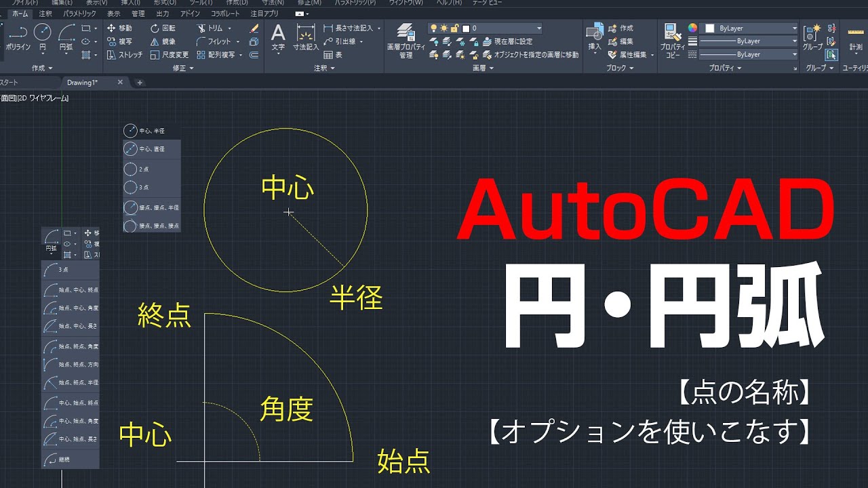Expand the Annotation (注釈) panel

(324, 68)
